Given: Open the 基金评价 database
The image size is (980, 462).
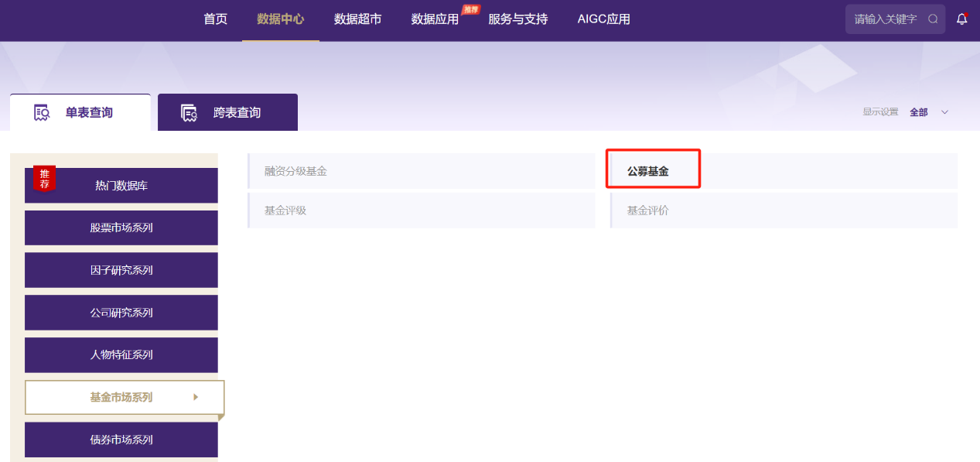Looking at the screenshot, I should [784, 210].
